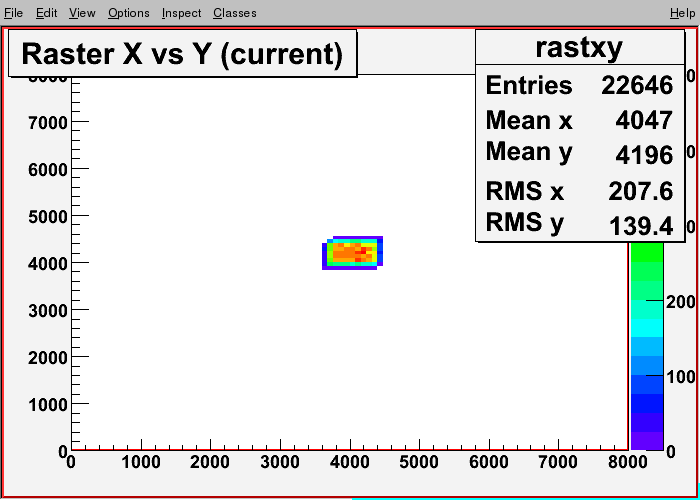Open the Help menu
Image resolution: width=700 pixels, height=500 pixels.
click(682, 13)
